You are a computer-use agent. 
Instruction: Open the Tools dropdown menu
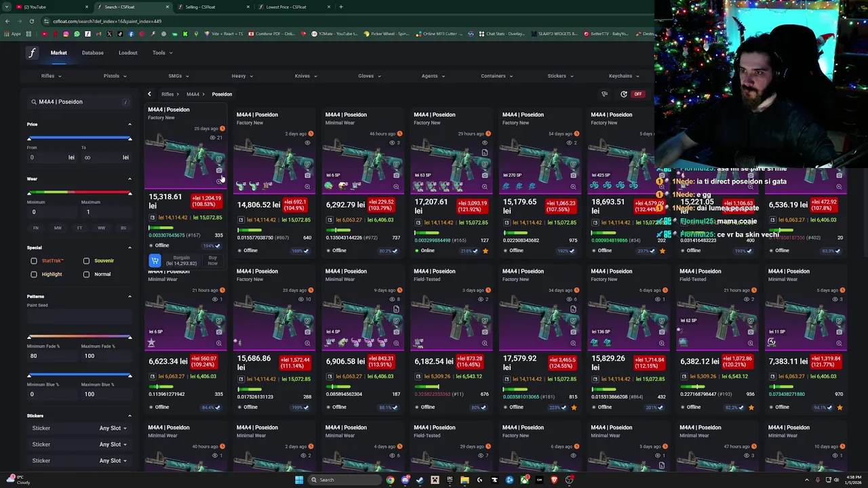pos(162,53)
